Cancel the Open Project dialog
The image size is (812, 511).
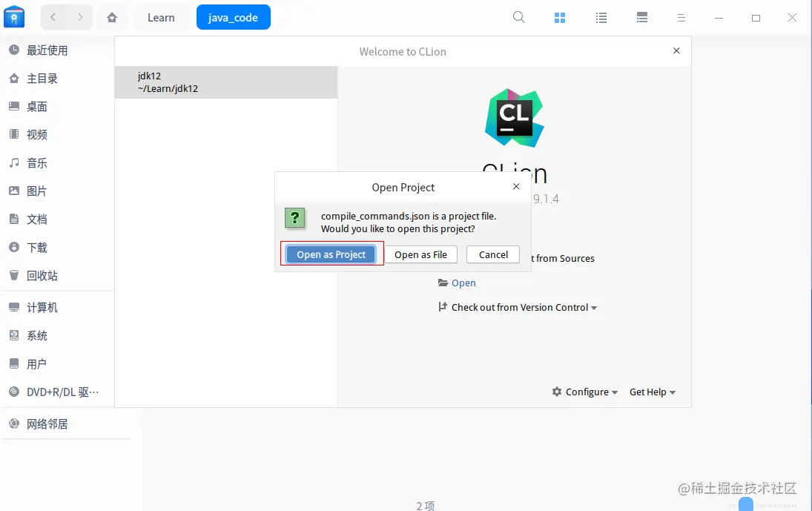tap(493, 254)
